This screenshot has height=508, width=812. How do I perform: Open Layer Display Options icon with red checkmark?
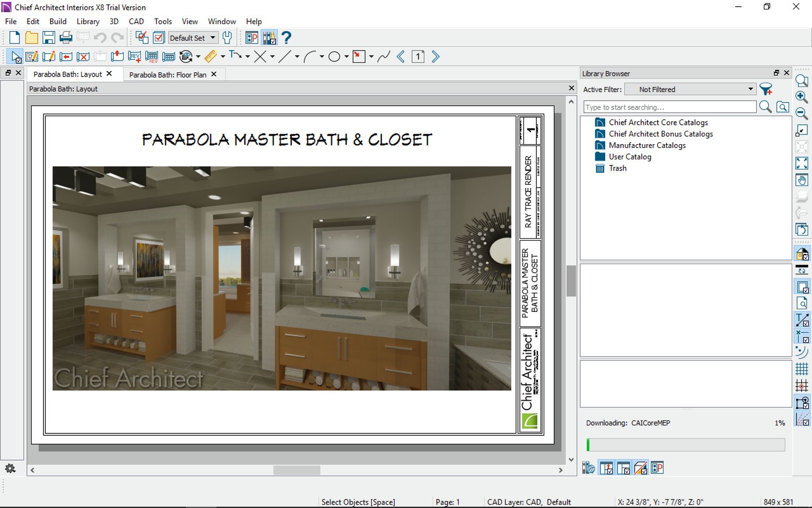point(159,38)
